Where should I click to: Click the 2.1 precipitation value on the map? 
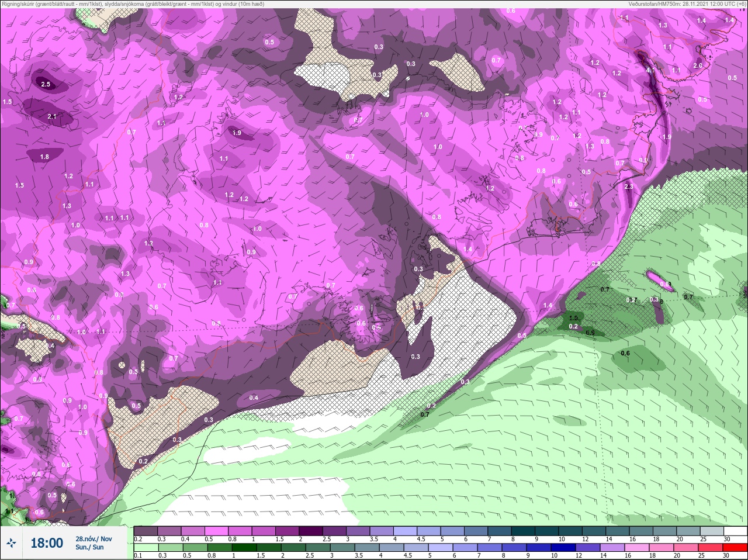[52, 117]
